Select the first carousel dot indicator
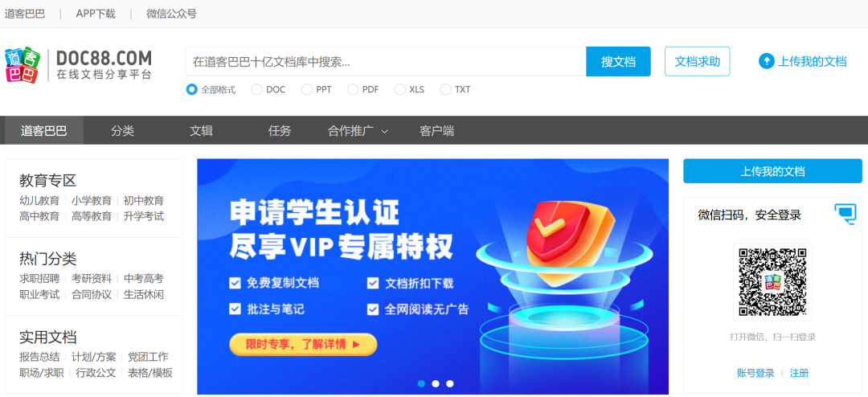Viewport: 868px width, 397px height. (421, 383)
